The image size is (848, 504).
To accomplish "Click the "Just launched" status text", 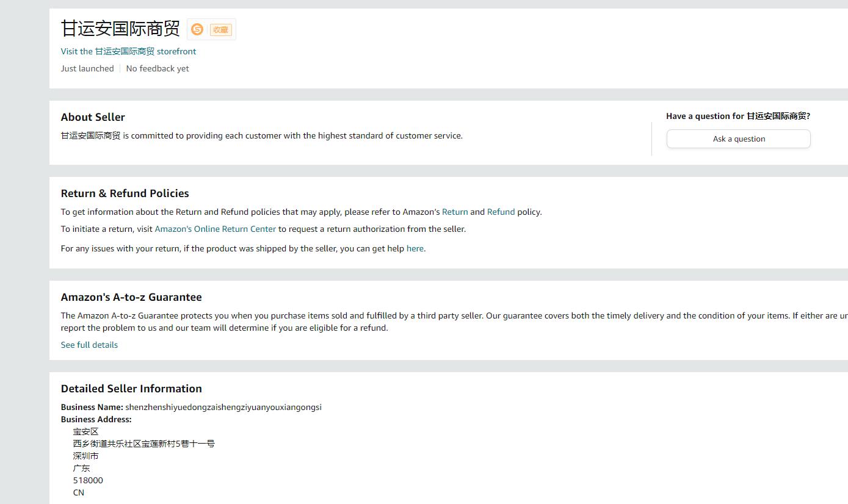I will tap(87, 68).
